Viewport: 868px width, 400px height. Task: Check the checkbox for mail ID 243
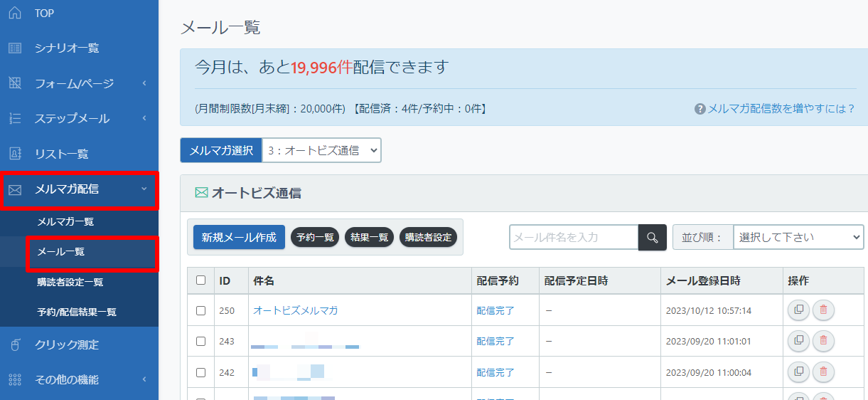(x=200, y=341)
